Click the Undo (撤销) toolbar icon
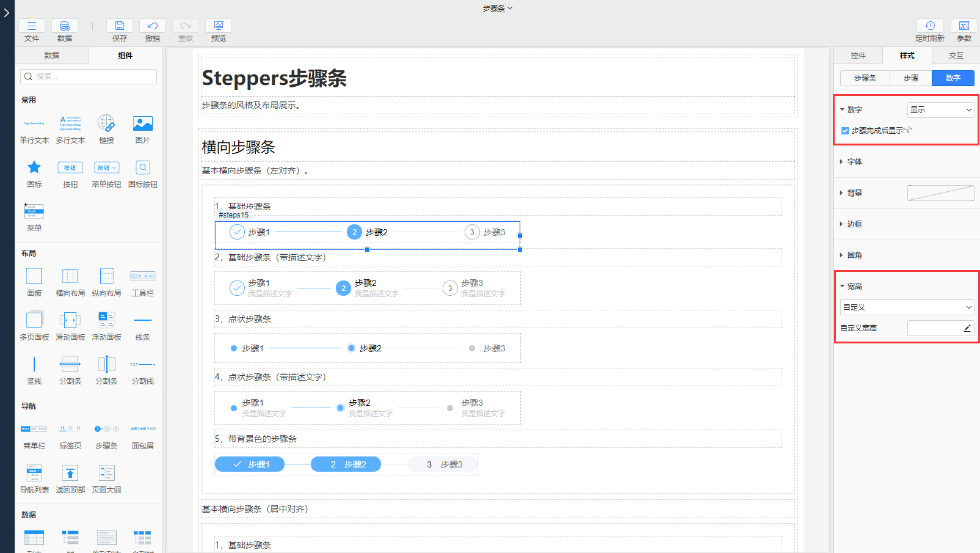This screenshot has width=980, height=553. 153,26
